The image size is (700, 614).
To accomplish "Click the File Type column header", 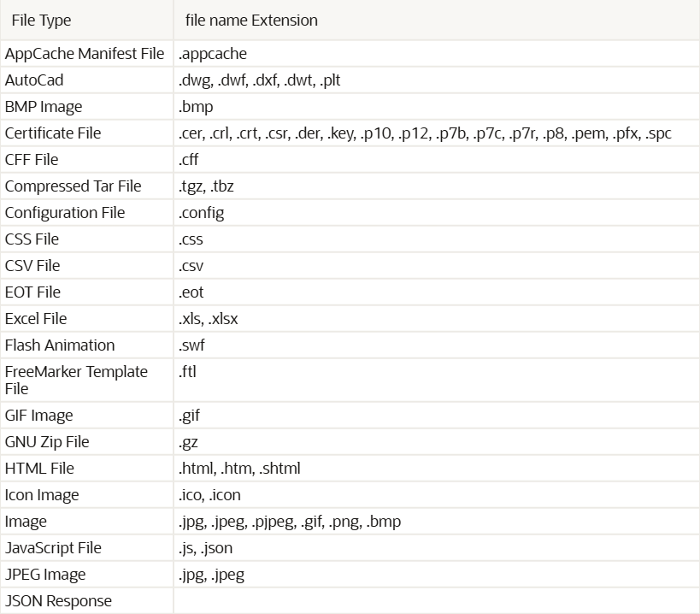I will point(41,21).
